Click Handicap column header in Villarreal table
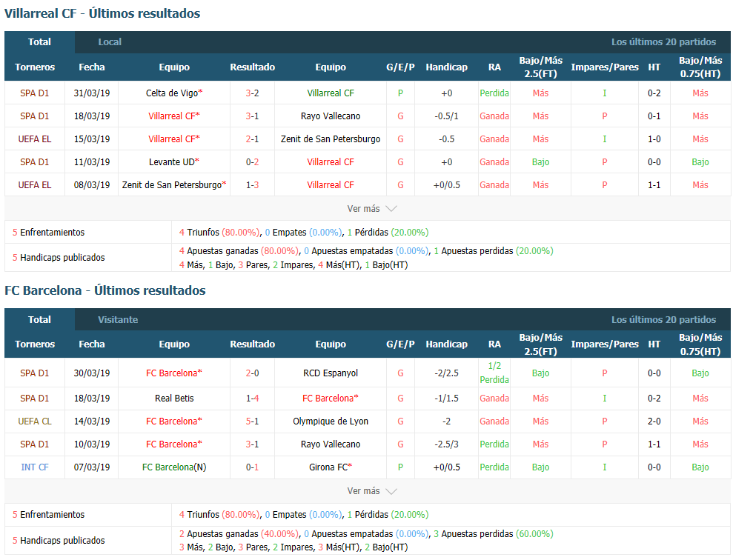Image resolution: width=733 pixels, height=560 pixels. click(x=446, y=67)
